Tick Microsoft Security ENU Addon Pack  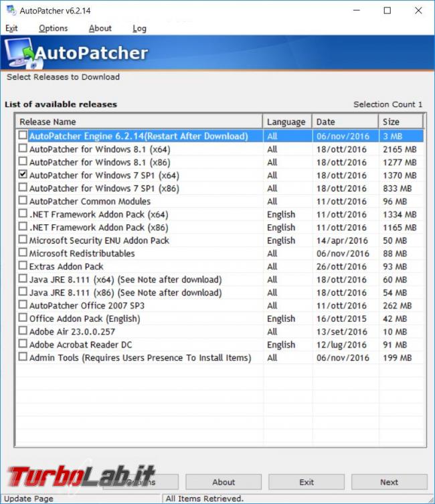tap(23, 240)
